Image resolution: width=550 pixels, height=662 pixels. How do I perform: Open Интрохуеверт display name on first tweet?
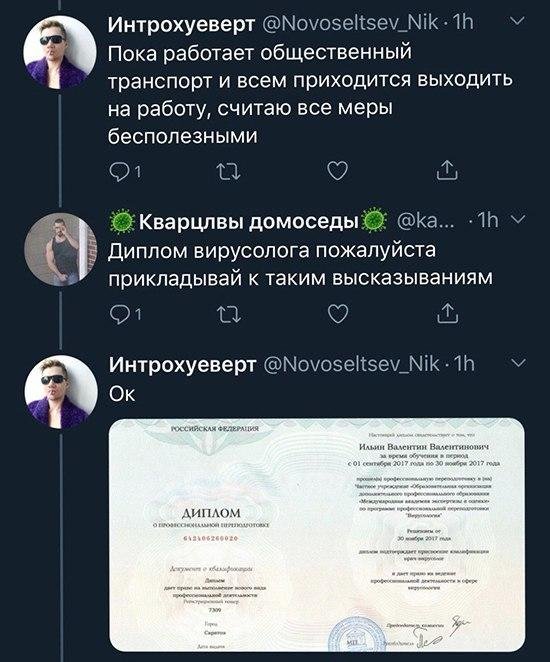182,24
